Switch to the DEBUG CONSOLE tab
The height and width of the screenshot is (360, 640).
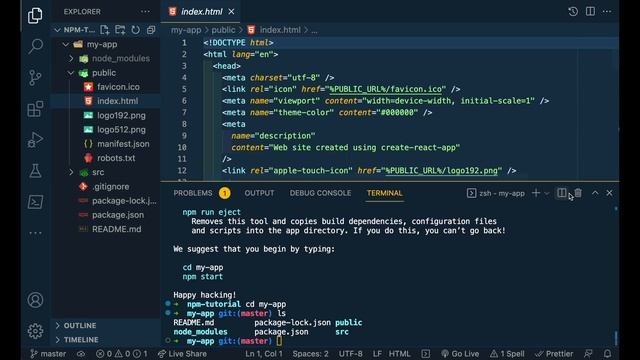[x=320, y=193]
